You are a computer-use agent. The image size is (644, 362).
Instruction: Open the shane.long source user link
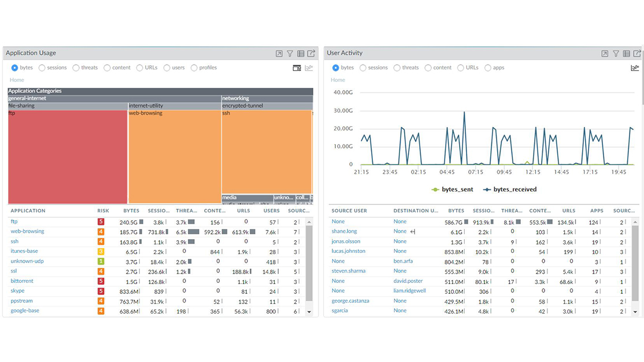click(x=344, y=232)
